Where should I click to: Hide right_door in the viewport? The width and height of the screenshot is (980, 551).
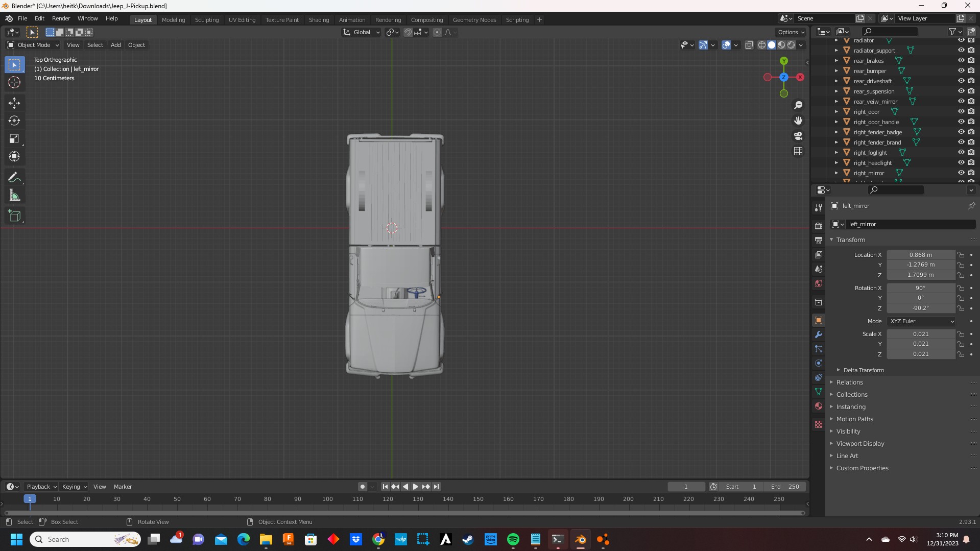pyautogui.click(x=961, y=111)
